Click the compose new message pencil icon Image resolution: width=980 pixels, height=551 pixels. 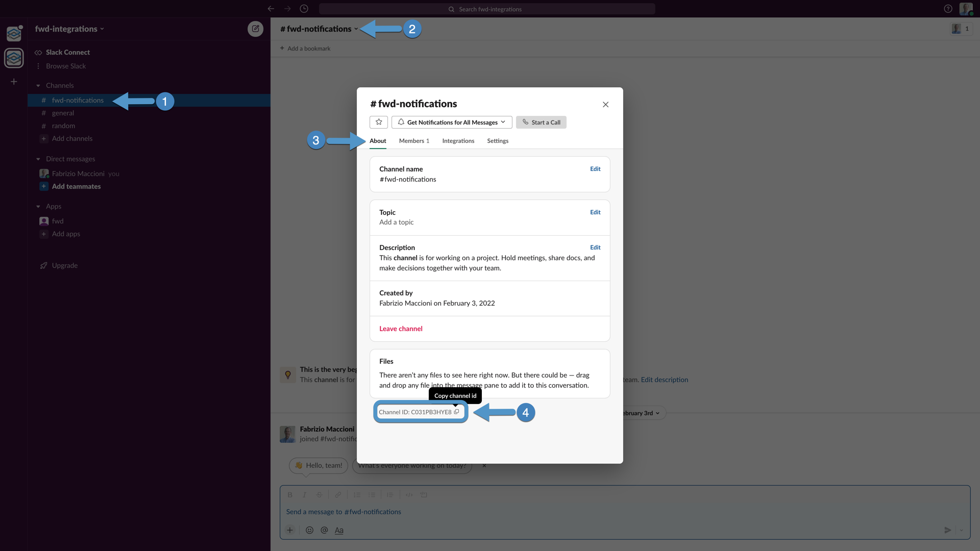click(256, 29)
